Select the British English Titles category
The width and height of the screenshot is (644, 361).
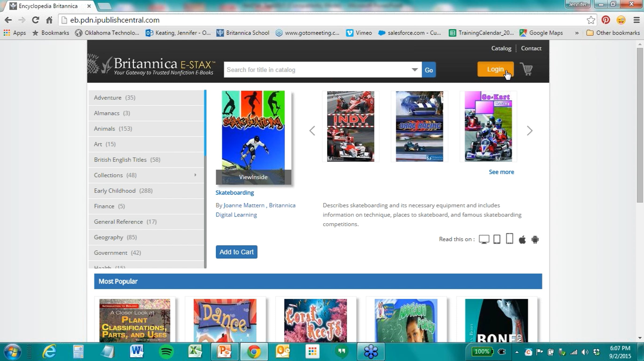point(146,160)
